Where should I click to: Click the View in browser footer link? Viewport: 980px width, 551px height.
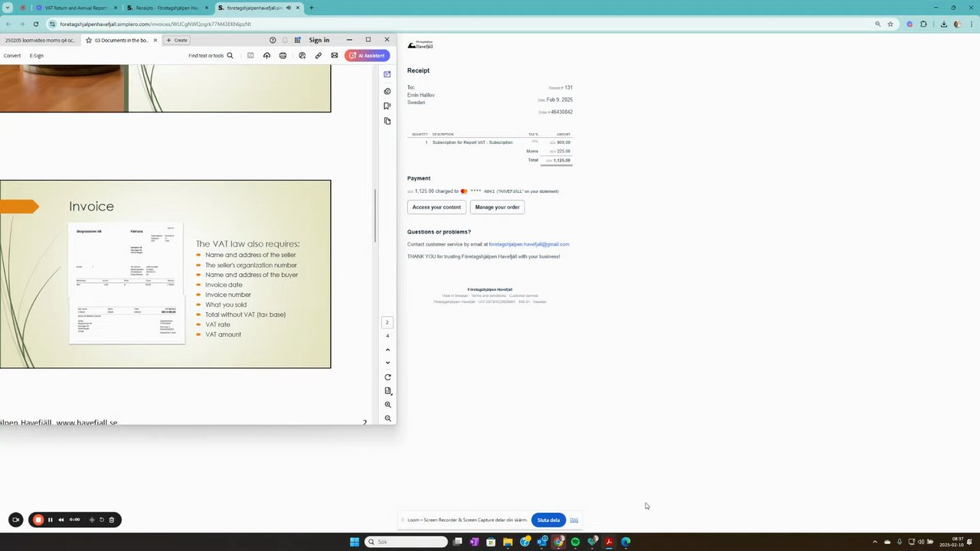pos(455,295)
